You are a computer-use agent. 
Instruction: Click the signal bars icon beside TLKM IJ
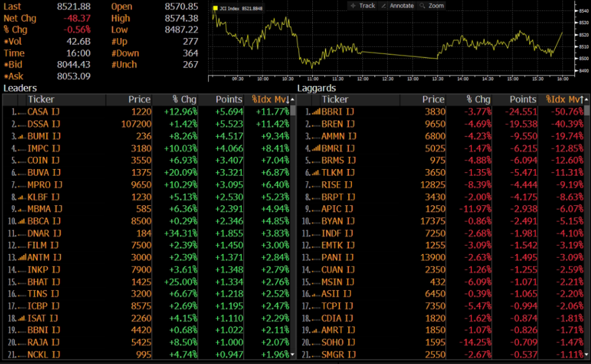click(315, 172)
